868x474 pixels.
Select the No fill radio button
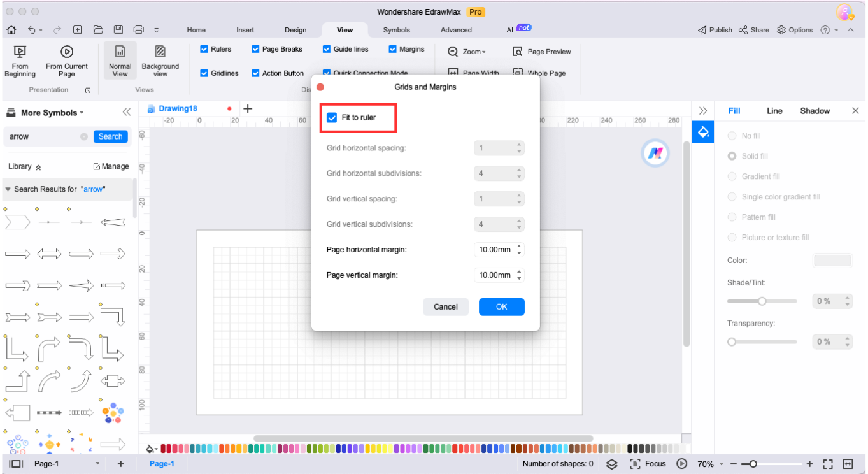click(732, 136)
